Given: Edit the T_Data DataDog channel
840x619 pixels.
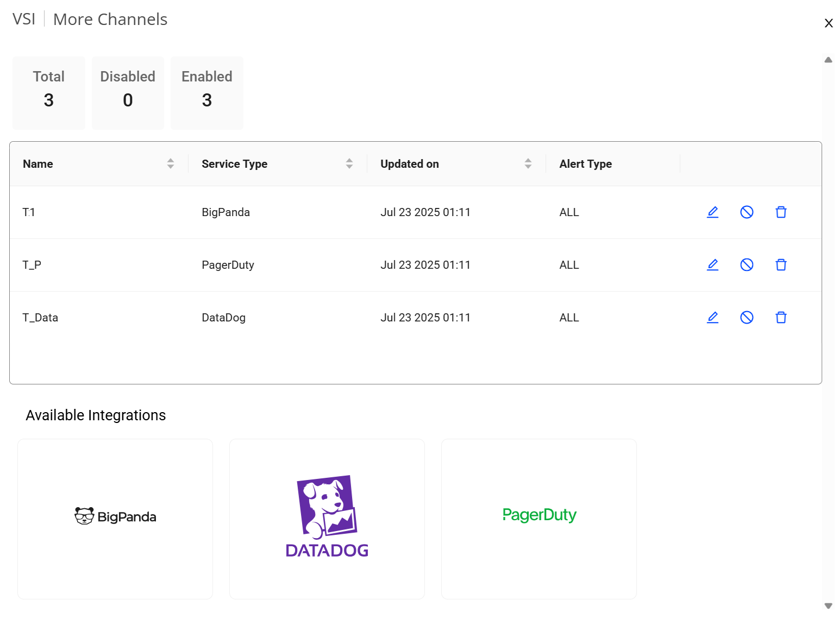Looking at the screenshot, I should (x=712, y=318).
